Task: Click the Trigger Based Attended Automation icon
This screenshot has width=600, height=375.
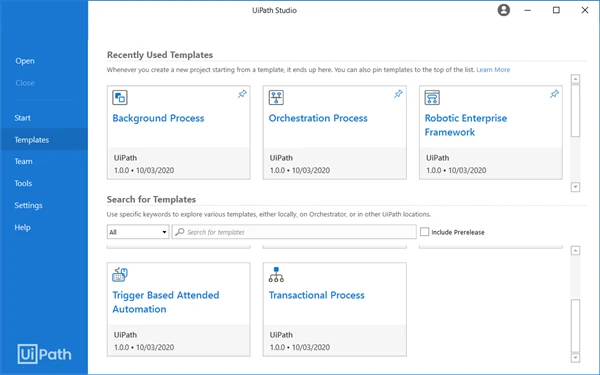Action: [120, 274]
